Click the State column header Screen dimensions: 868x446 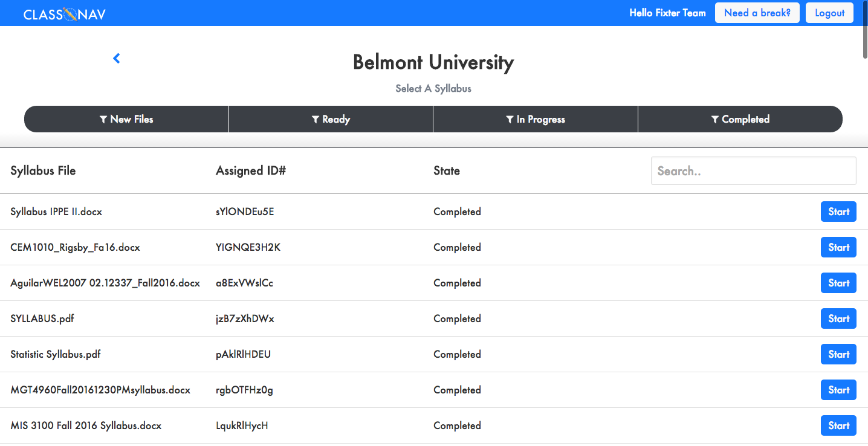tap(447, 170)
